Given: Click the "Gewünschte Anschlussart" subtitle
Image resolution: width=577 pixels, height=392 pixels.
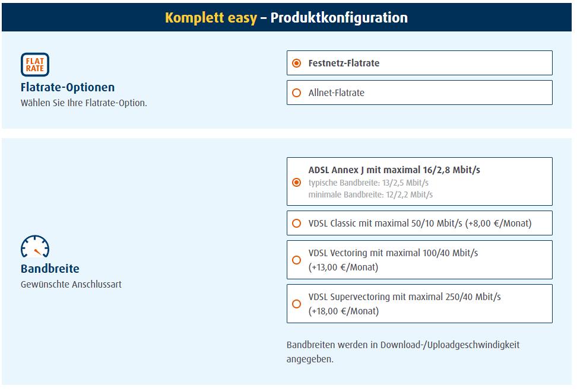Looking at the screenshot, I should 71,284.
